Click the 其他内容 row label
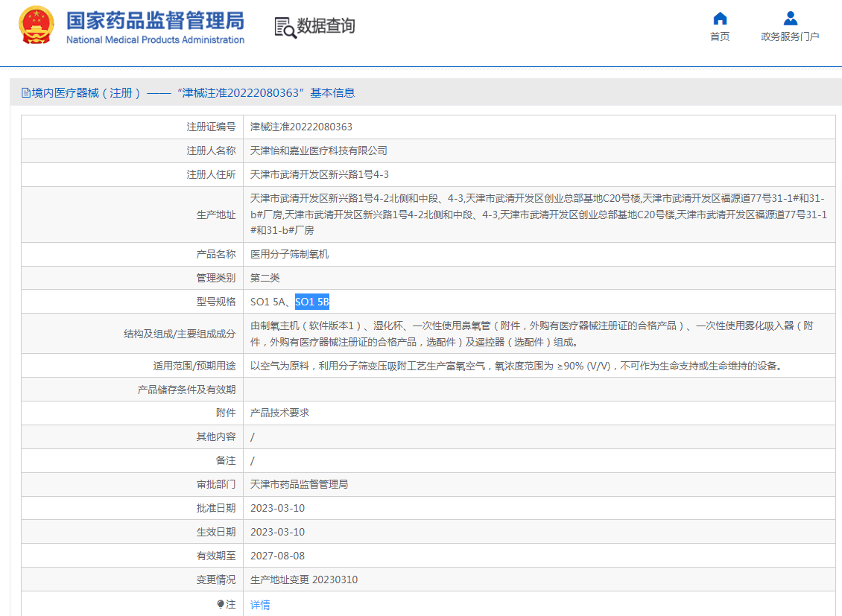Viewport: 842px width, 616px height. tap(216, 436)
